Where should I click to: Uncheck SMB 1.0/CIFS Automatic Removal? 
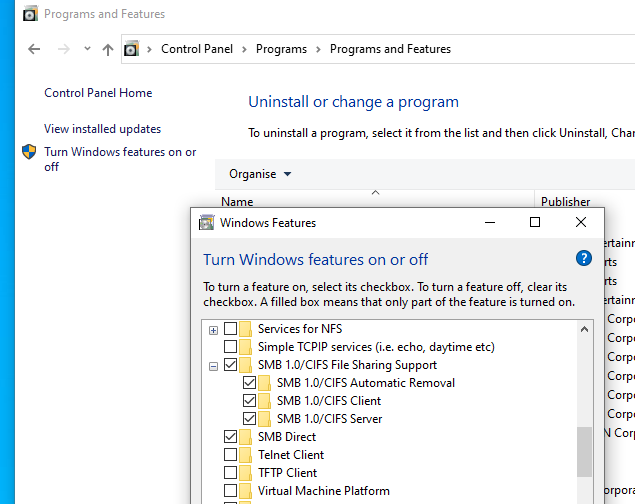coord(250,383)
